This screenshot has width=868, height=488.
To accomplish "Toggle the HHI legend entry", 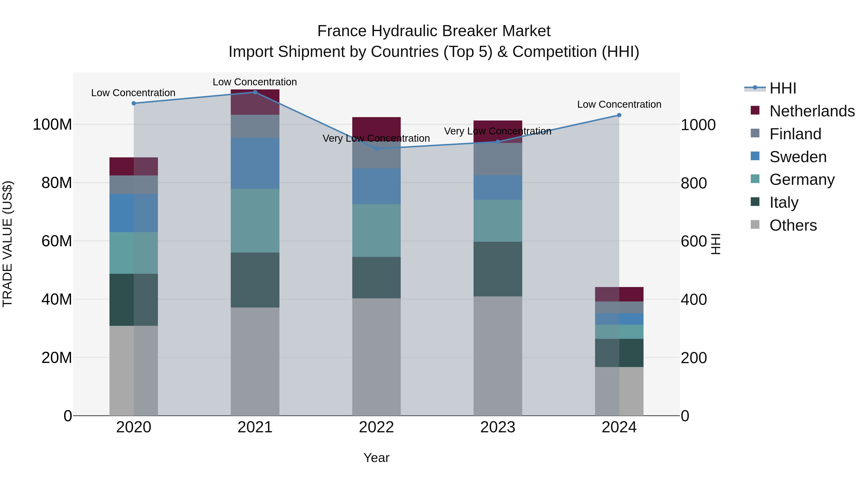I will (x=770, y=88).
